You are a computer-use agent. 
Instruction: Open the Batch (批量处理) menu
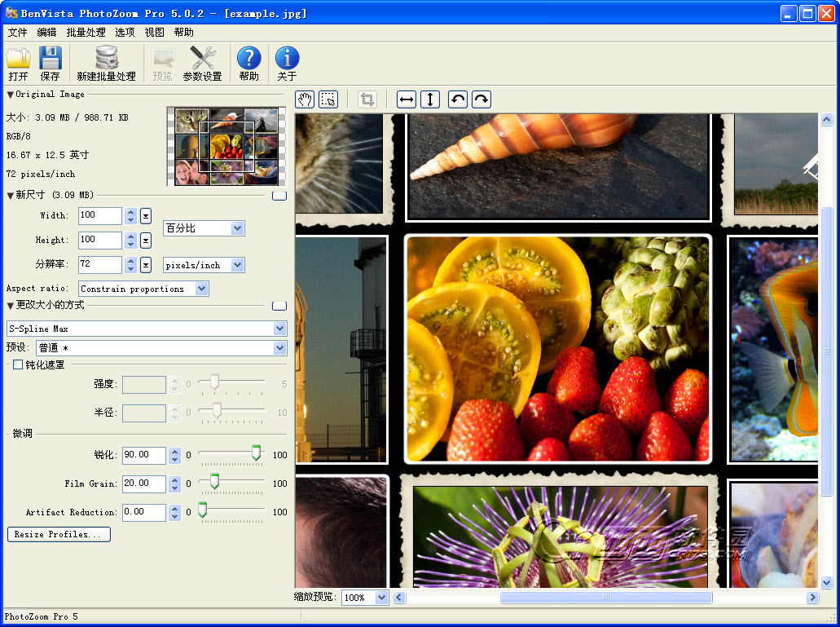coord(86,33)
